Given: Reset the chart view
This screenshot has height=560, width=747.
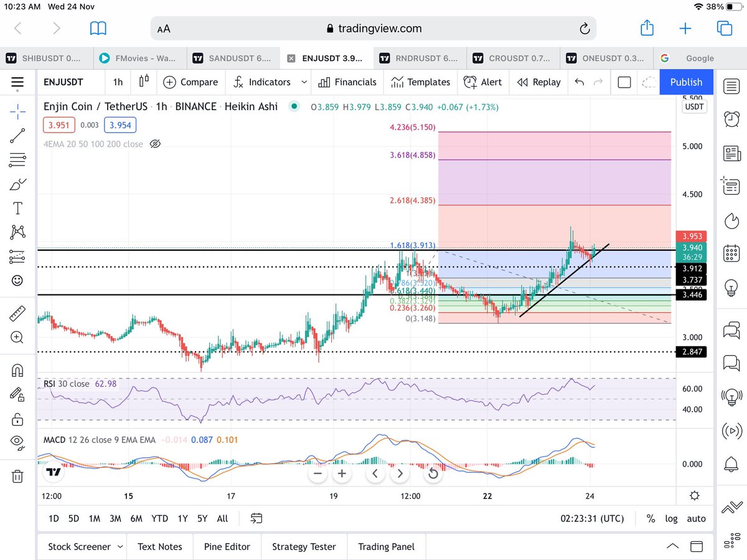Looking at the screenshot, I should 433,474.
